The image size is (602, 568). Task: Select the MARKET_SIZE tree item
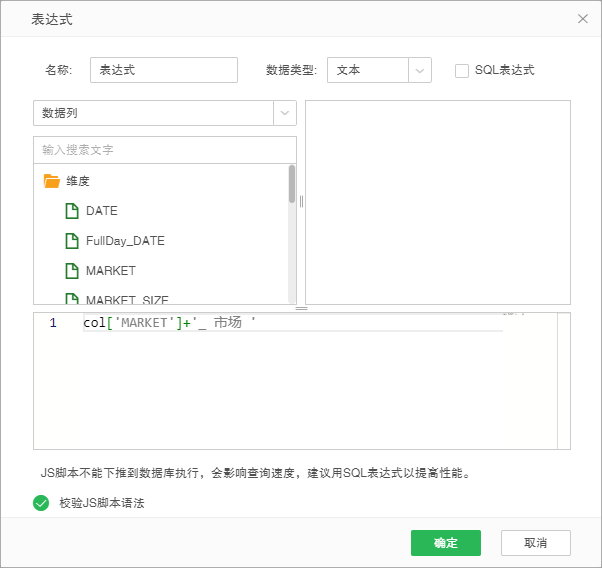127,299
